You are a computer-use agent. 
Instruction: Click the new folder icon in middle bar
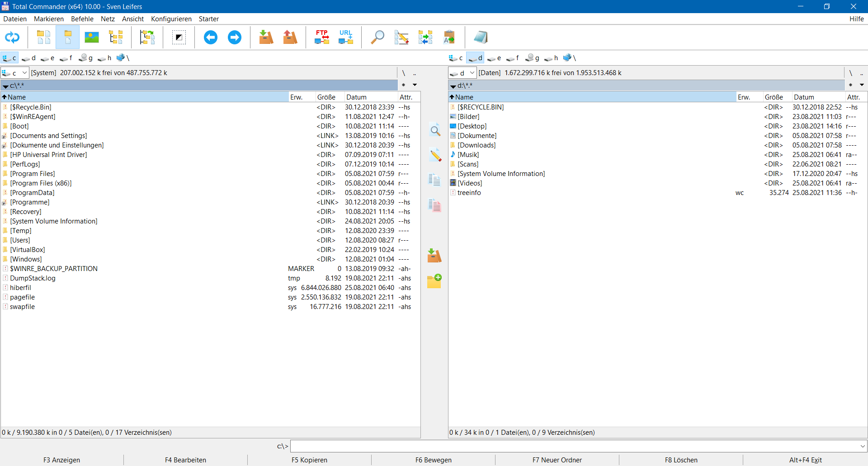click(434, 281)
